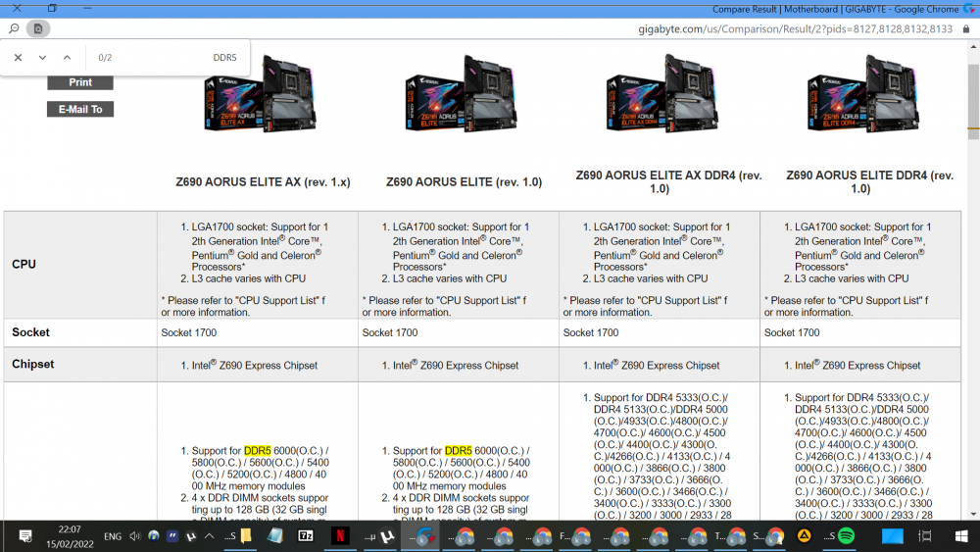
Task: Click first highlighted DDR5 in ELITE AX column
Action: click(258, 451)
